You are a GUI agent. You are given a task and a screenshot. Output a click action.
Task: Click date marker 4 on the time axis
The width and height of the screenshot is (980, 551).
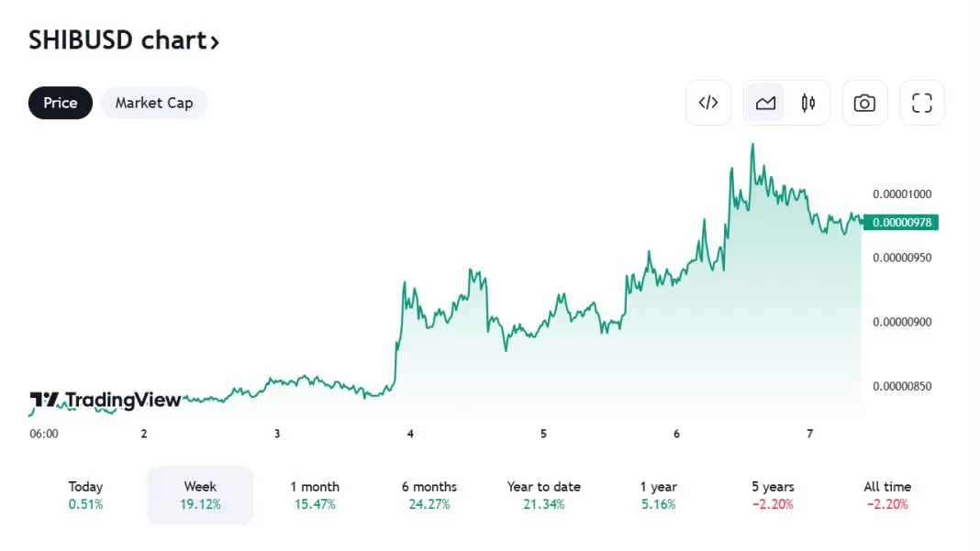coord(410,435)
